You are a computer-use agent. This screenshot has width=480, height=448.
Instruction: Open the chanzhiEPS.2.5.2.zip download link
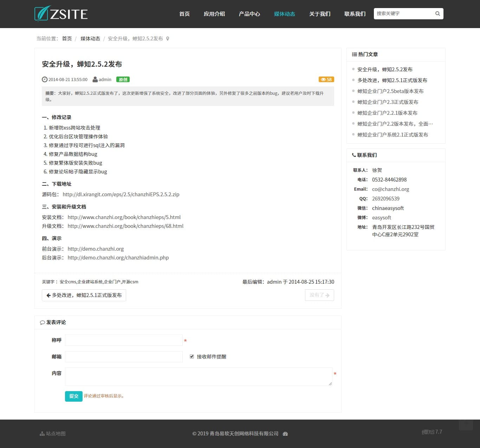121,195
